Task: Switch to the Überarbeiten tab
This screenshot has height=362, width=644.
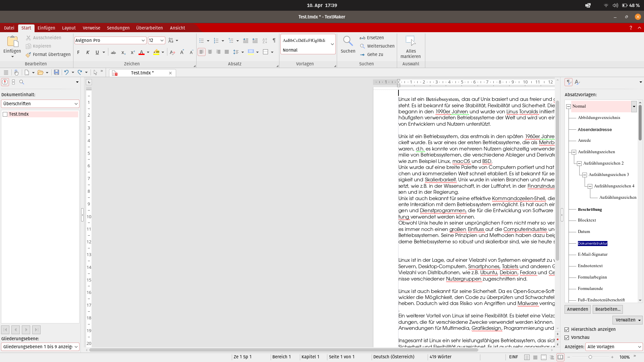Action: point(149,28)
